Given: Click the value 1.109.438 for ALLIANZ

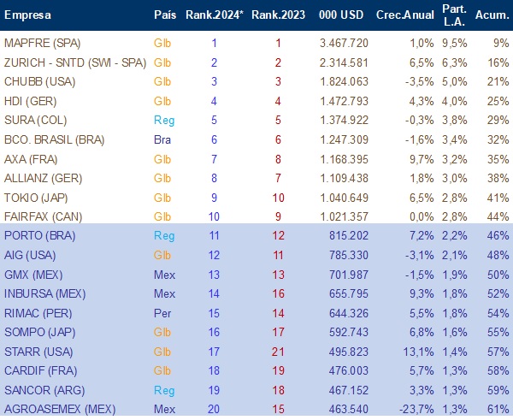Looking at the screenshot, I should (344, 179).
